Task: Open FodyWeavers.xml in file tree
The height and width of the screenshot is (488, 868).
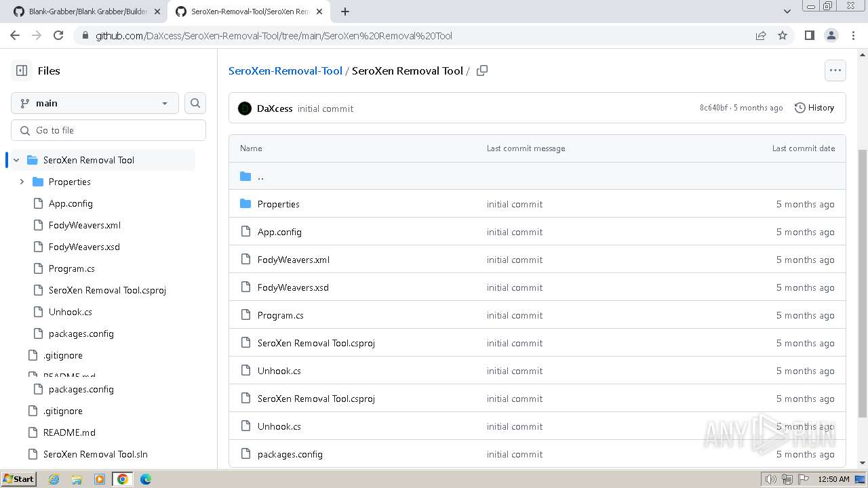Action: [x=85, y=225]
